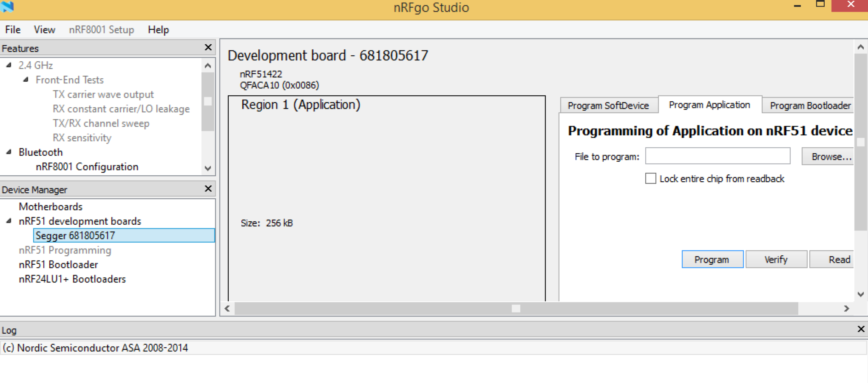Click the QFACA10 (0x0086) text
This screenshot has width=868, height=383.
[x=279, y=85]
